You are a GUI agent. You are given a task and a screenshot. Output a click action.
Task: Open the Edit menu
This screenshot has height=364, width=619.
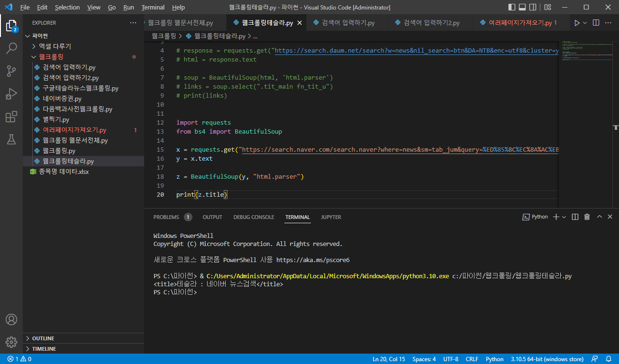[42, 7]
